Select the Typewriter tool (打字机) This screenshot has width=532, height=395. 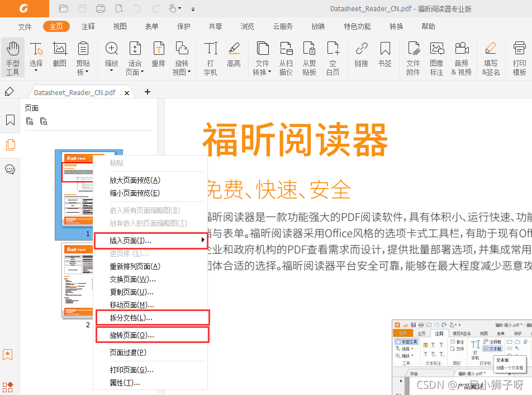211,58
